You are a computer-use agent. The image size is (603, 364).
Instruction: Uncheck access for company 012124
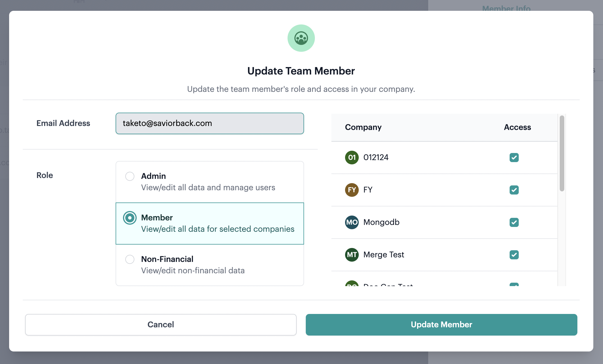tap(514, 158)
